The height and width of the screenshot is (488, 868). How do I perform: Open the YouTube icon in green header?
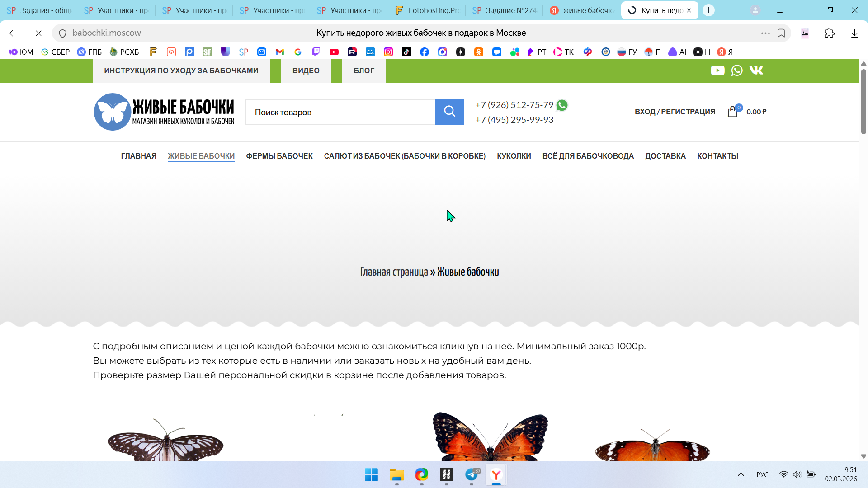click(717, 70)
